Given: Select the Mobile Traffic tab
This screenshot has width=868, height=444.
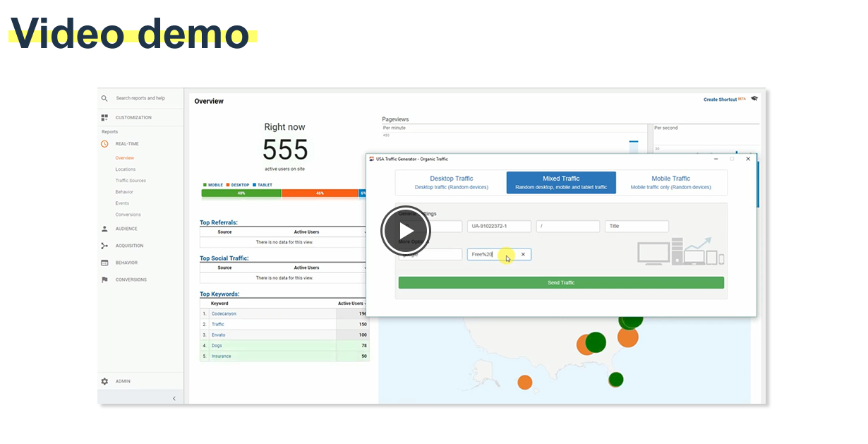Looking at the screenshot, I should coord(671,183).
